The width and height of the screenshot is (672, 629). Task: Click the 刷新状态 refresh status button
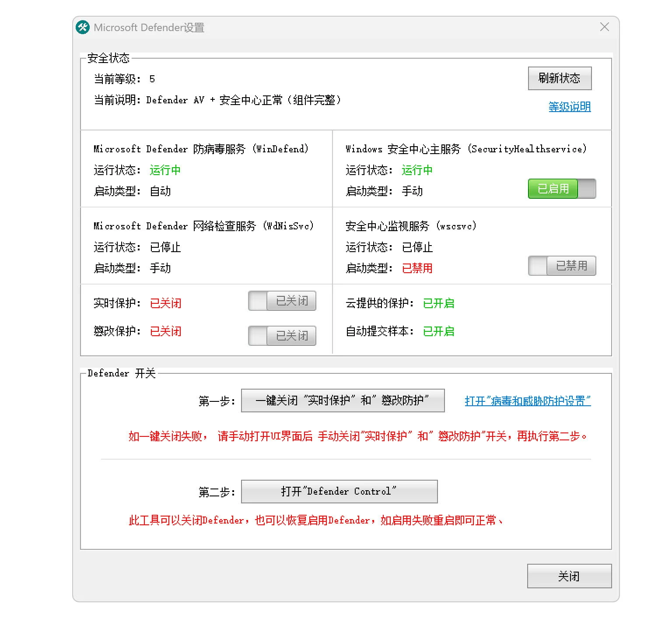(x=560, y=78)
